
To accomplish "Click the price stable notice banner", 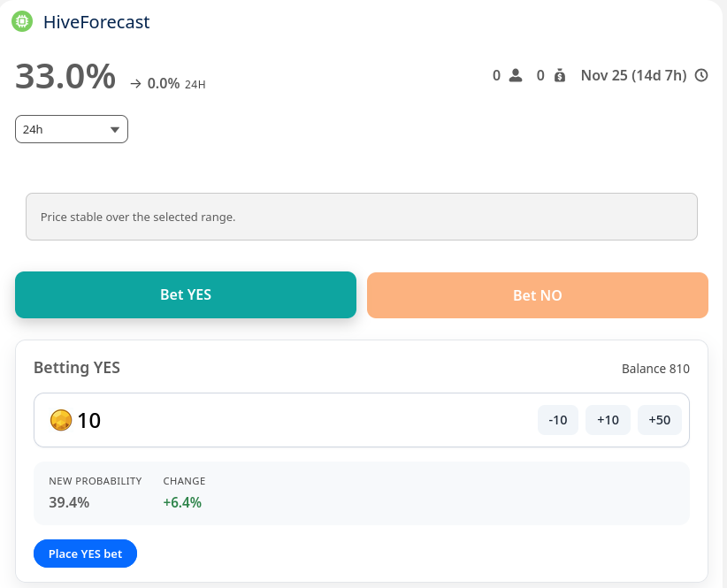I will coord(361,216).
